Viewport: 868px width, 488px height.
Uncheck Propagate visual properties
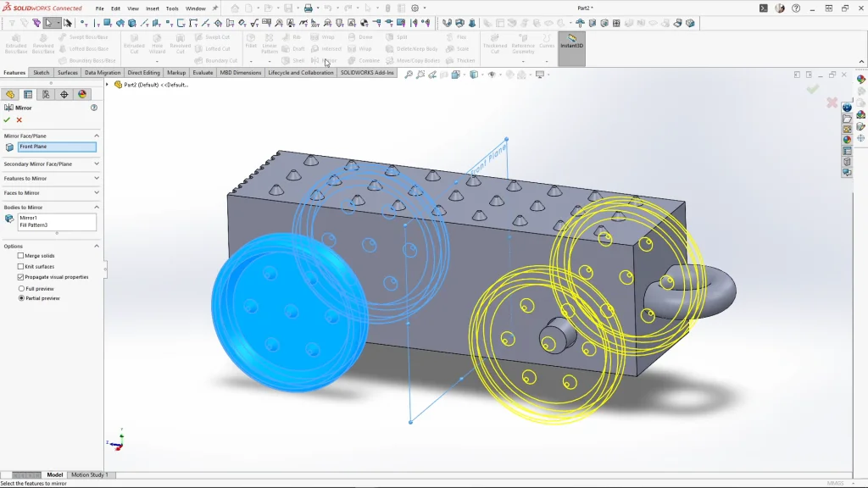tap(21, 277)
